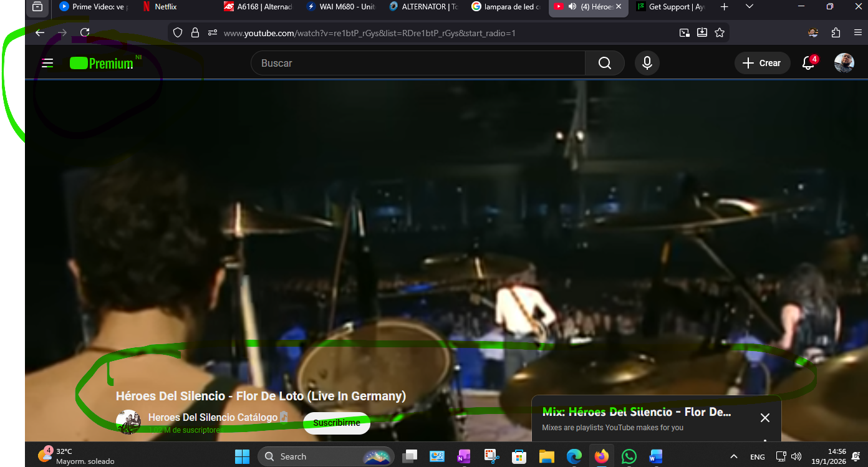Viewport: 868px width, 467px height.
Task: Open a new browser tab
Action: click(x=724, y=7)
